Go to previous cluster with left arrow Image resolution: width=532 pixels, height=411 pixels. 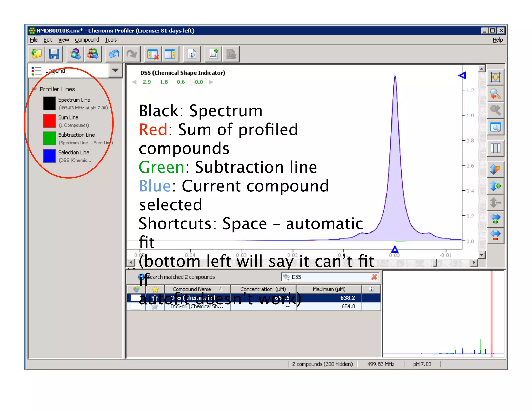(134, 82)
